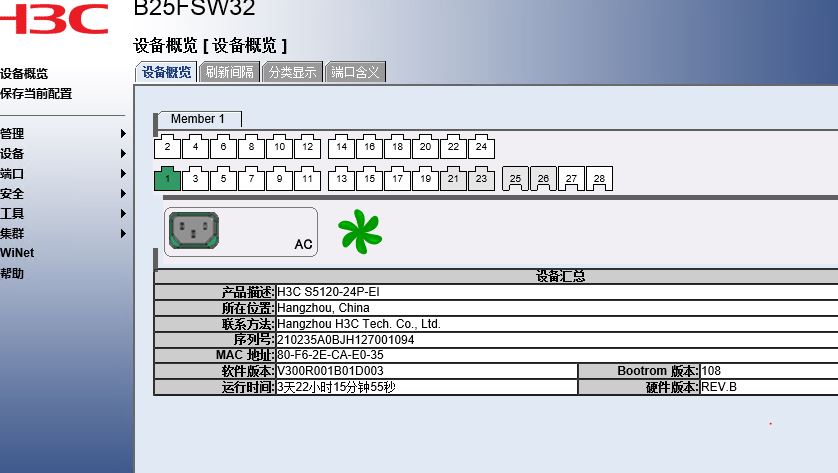Viewport: 838px width, 473px height.
Task: Expand the 安全 menu arrow
Action: (123, 193)
